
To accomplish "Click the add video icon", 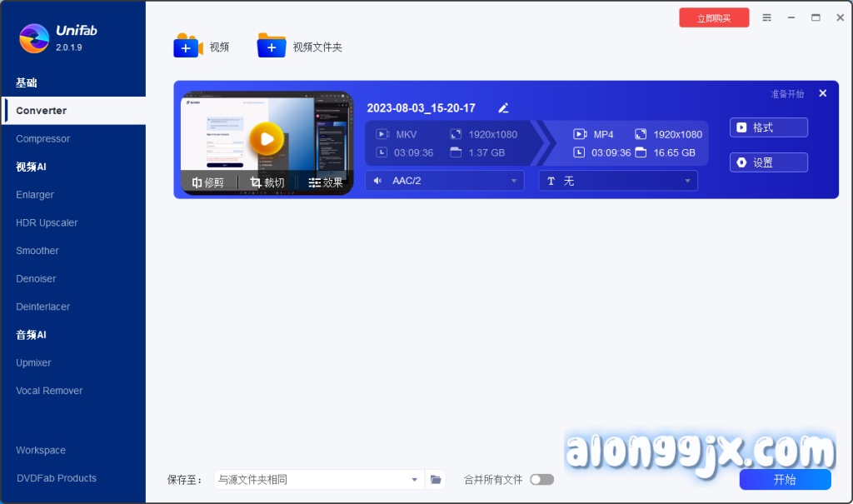I will pyautogui.click(x=187, y=47).
